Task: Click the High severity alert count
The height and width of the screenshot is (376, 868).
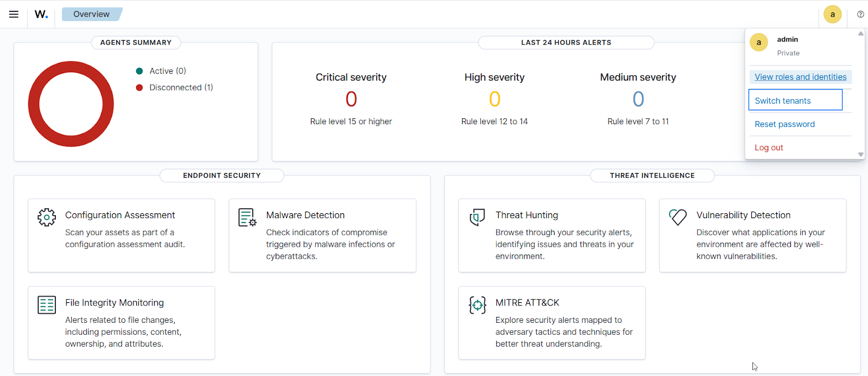Action: click(494, 99)
